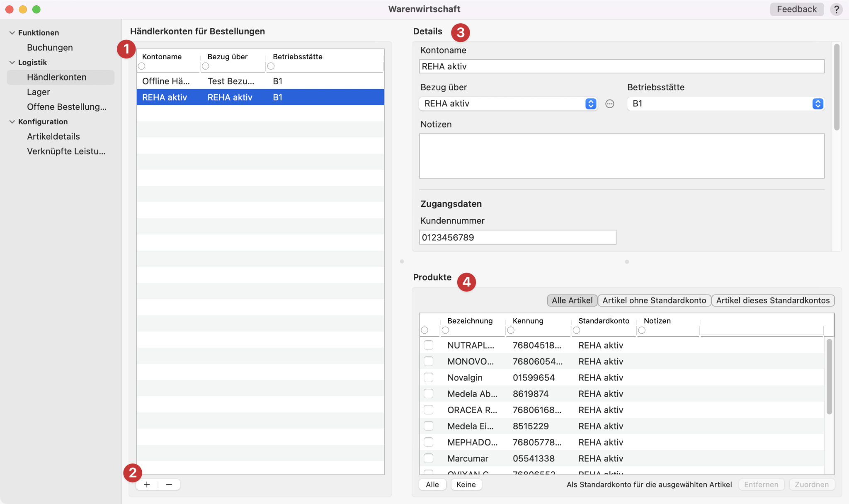
Task: Click the Zuordnen button
Action: click(812, 485)
